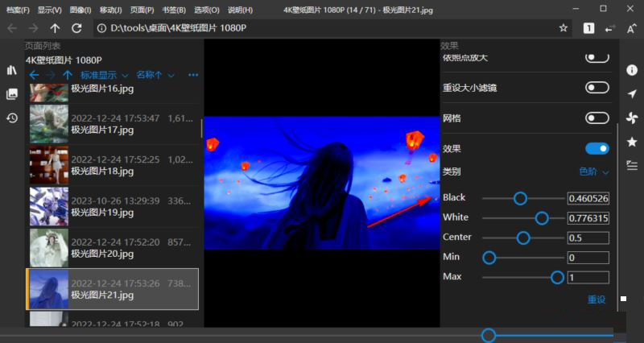Click the Center slider handle

522,238
